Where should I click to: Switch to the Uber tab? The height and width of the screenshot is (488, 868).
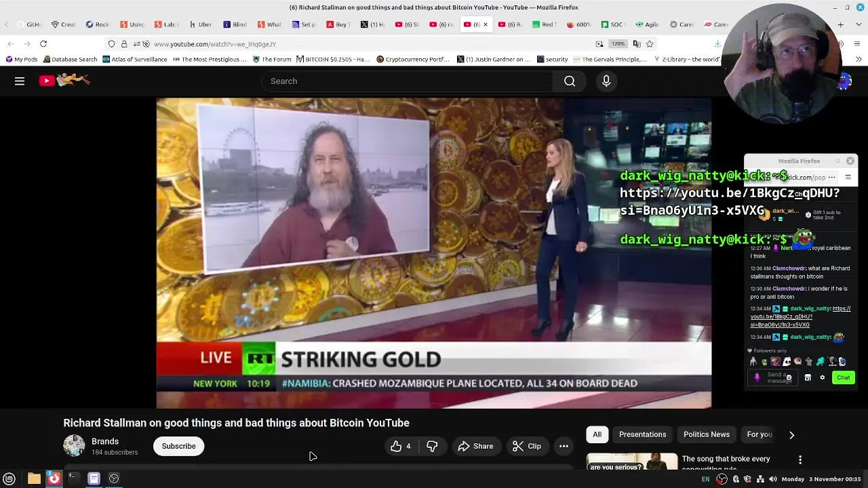(200, 24)
